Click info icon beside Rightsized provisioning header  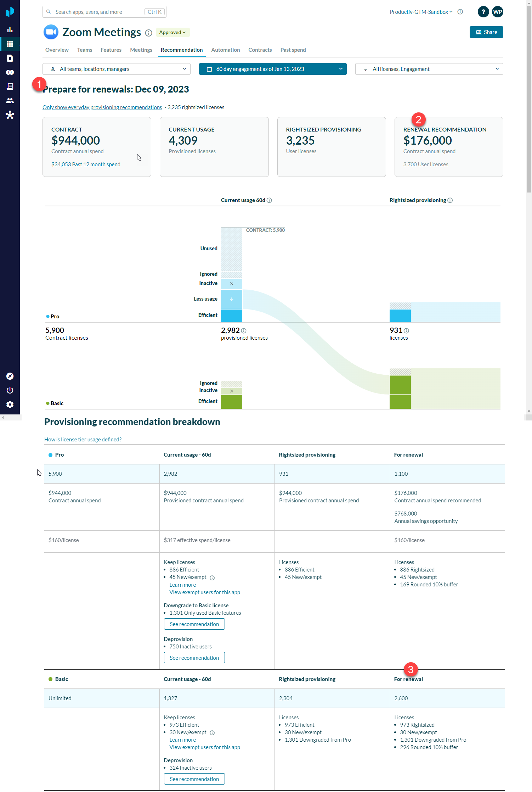[x=450, y=200]
